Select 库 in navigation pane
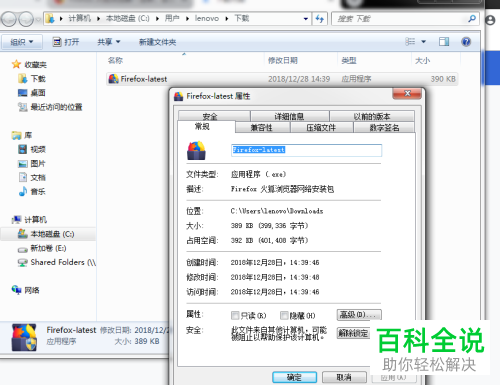Viewport: 500px width, 385px height. [22, 135]
